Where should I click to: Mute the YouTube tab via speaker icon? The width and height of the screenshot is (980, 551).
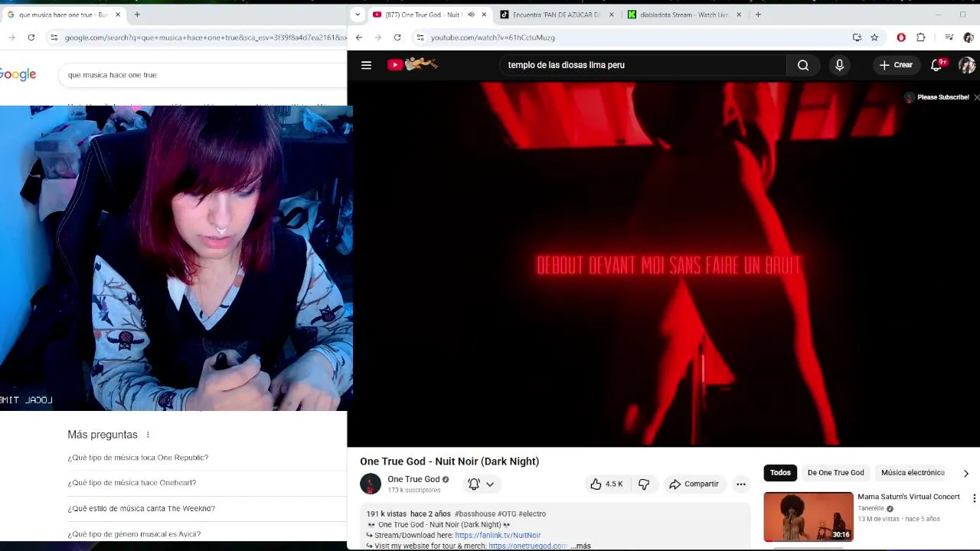point(471,15)
